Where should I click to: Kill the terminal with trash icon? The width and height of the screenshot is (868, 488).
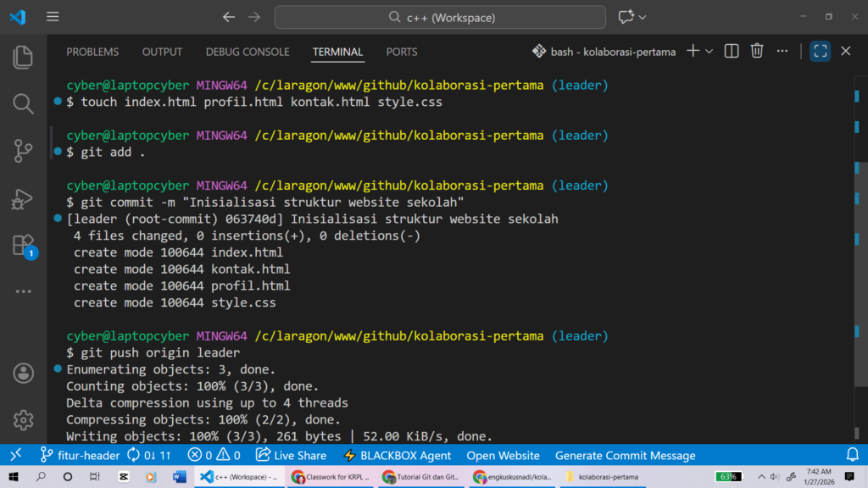coord(757,52)
